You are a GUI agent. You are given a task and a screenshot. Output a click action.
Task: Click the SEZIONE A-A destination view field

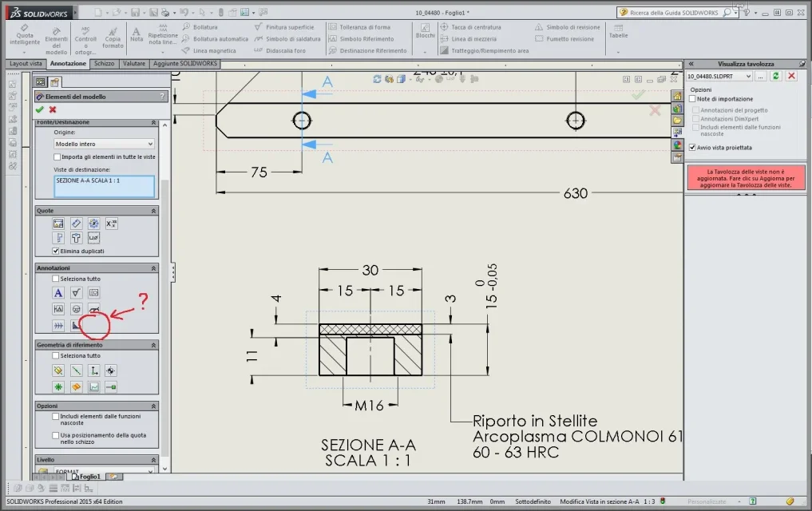(x=104, y=186)
